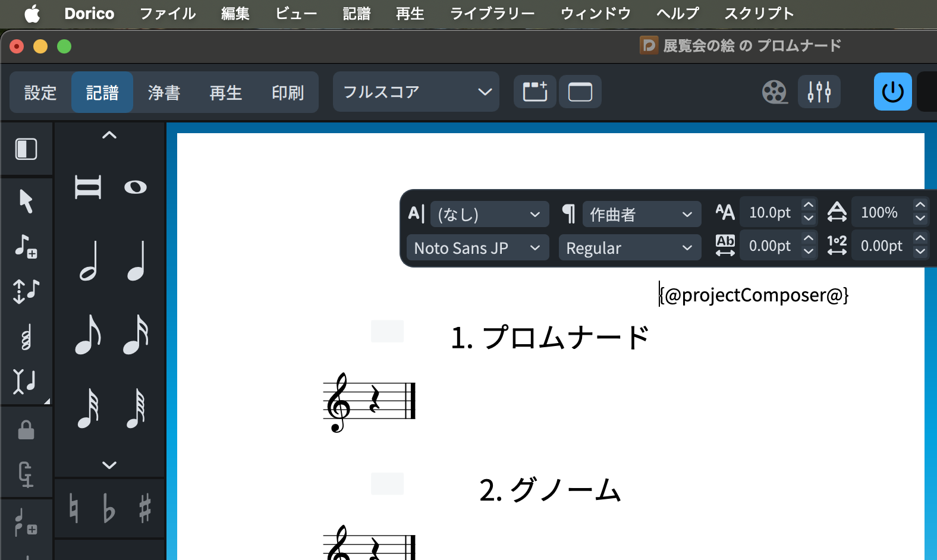Image resolution: width=937 pixels, height=560 pixels.
Task: Open the ライブラリー menu
Action: point(492,14)
